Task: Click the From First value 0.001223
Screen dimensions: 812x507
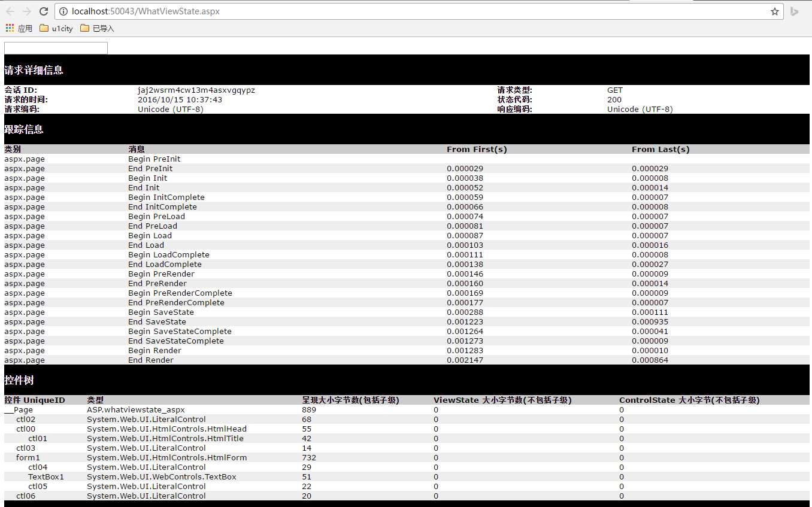Action: [465, 321]
